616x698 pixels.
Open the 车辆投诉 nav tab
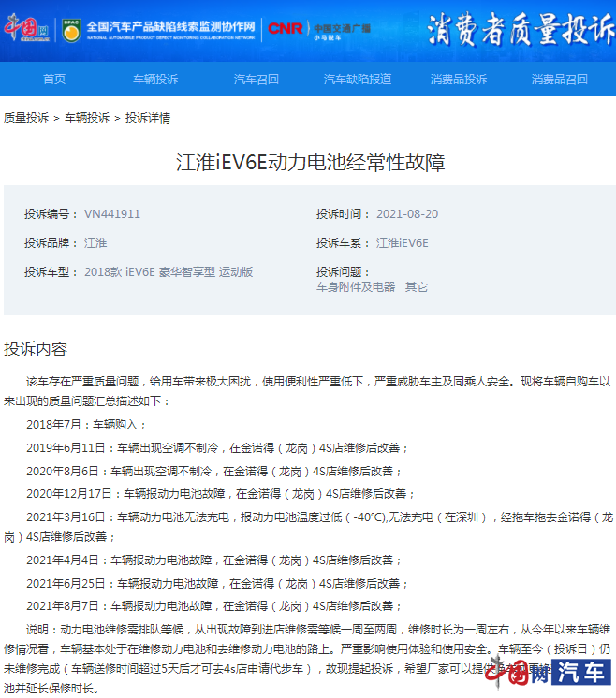point(155,80)
